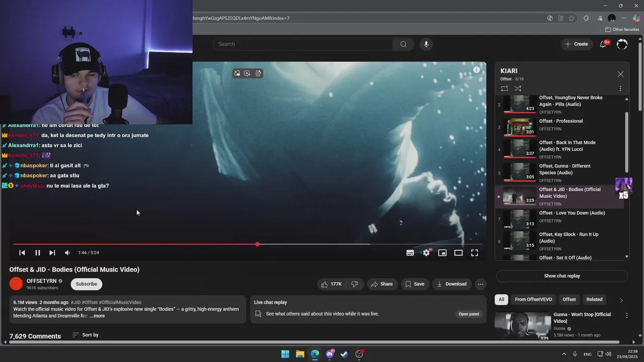
Task: Focus the YouTube Search field
Action: pyautogui.click(x=303, y=44)
